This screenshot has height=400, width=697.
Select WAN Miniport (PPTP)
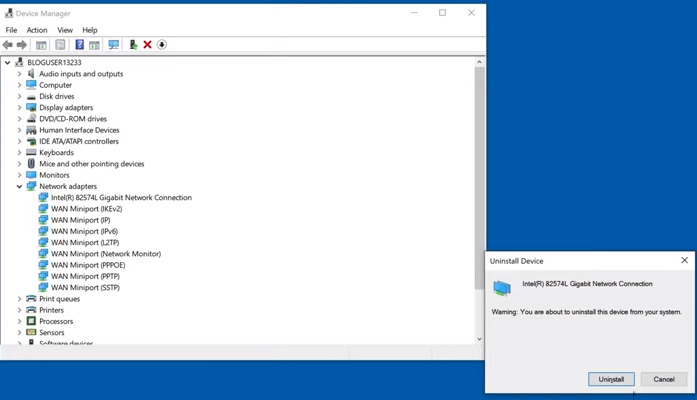85,276
